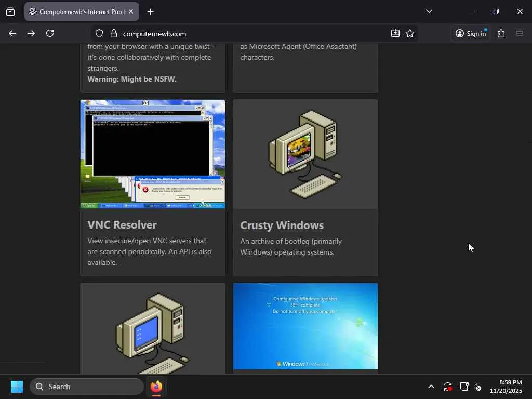
Task: Show hidden system tray icons
Action: pyautogui.click(x=431, y=387)
